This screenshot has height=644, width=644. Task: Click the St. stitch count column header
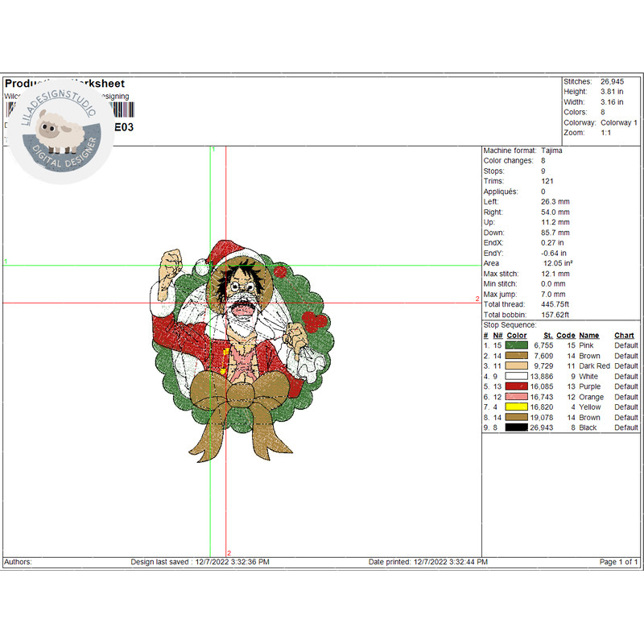[x=547, y=336]
